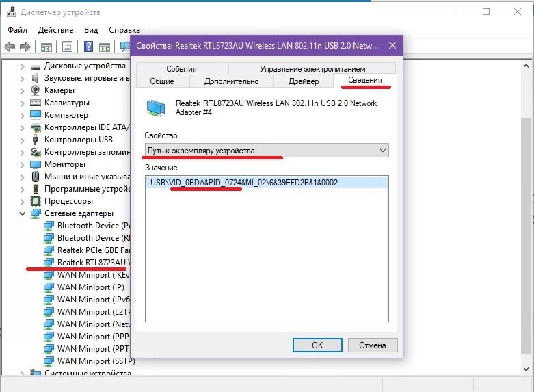534x392 pixels.
Task: Click scrollbar up arrow in device list
Action: 526,66
